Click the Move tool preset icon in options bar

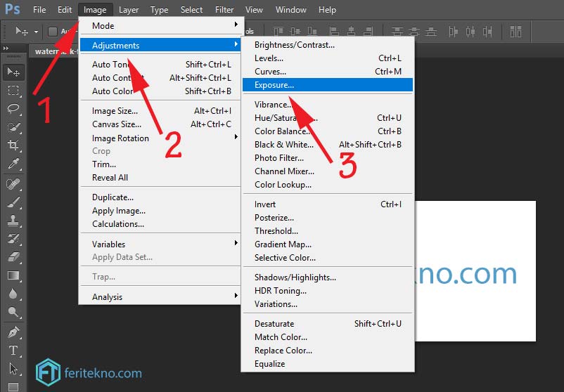click(22, 32)
